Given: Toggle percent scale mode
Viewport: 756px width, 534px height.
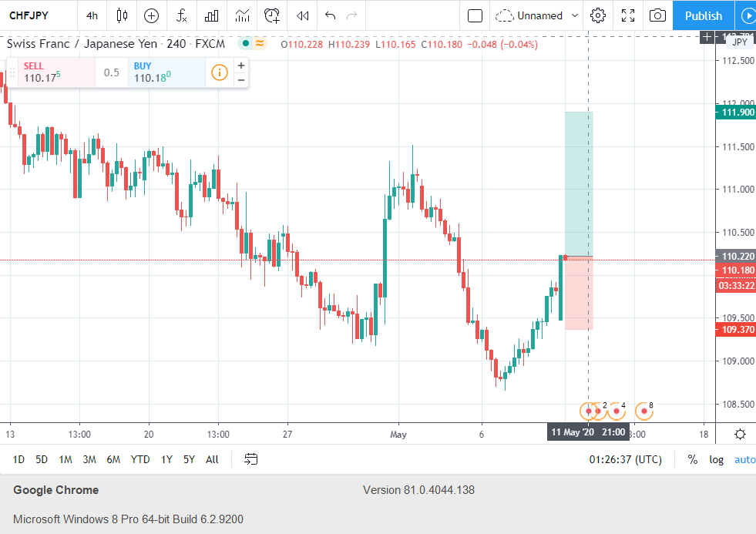Looking at the screenshot, I should [692, 459].
